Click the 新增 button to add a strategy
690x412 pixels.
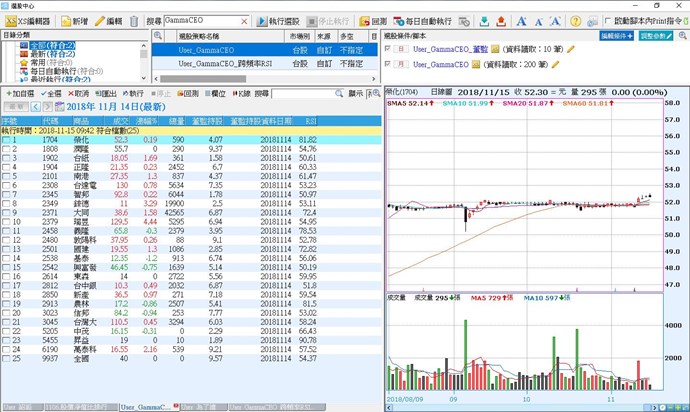(74, 20)
